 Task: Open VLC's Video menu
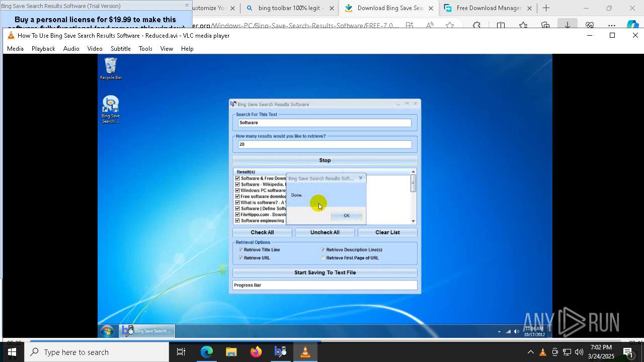[x=95, y=49]
